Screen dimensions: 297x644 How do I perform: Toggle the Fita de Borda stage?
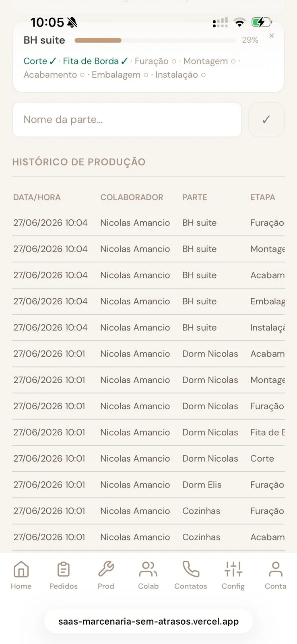(x=95, y=61)
